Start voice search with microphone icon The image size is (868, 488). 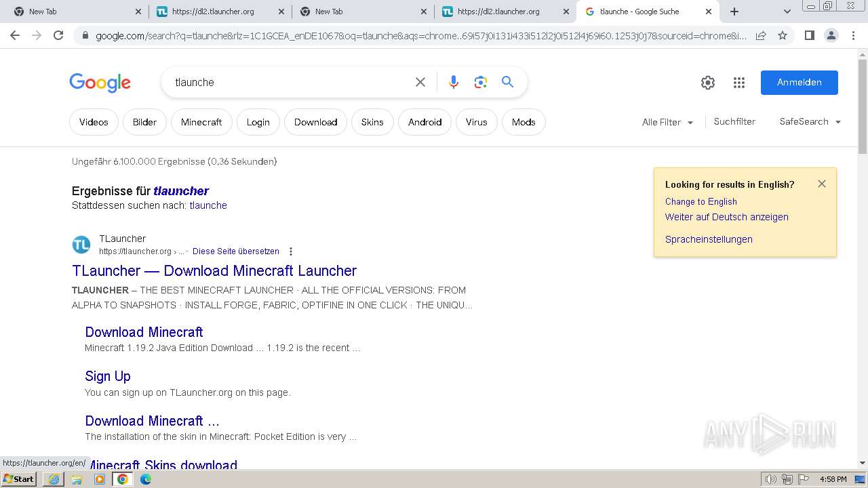pos(454,82)
